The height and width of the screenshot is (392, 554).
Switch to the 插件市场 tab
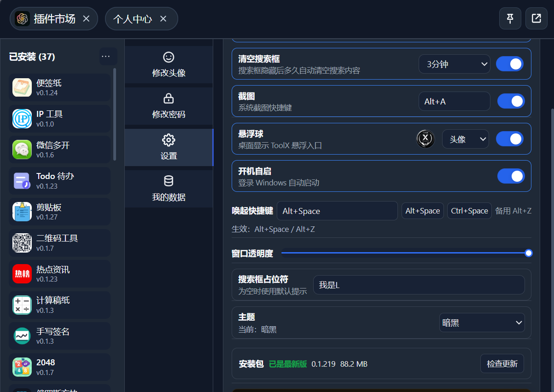(54, 19)
